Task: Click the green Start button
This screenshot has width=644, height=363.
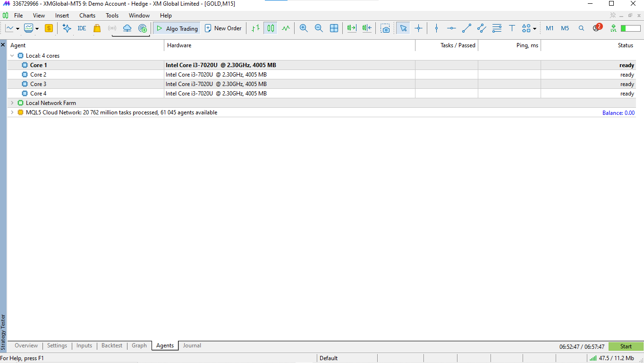Action: pyautogui.click(x=626, y=346)
